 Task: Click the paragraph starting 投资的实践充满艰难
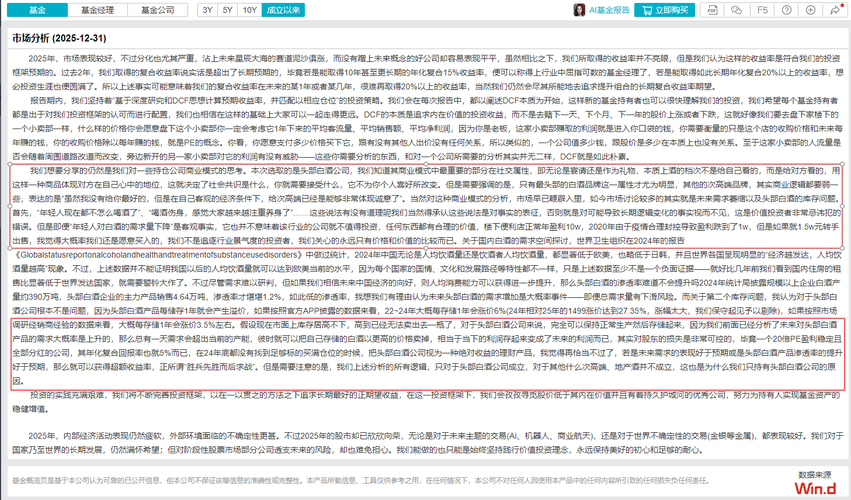coord(426,402)
